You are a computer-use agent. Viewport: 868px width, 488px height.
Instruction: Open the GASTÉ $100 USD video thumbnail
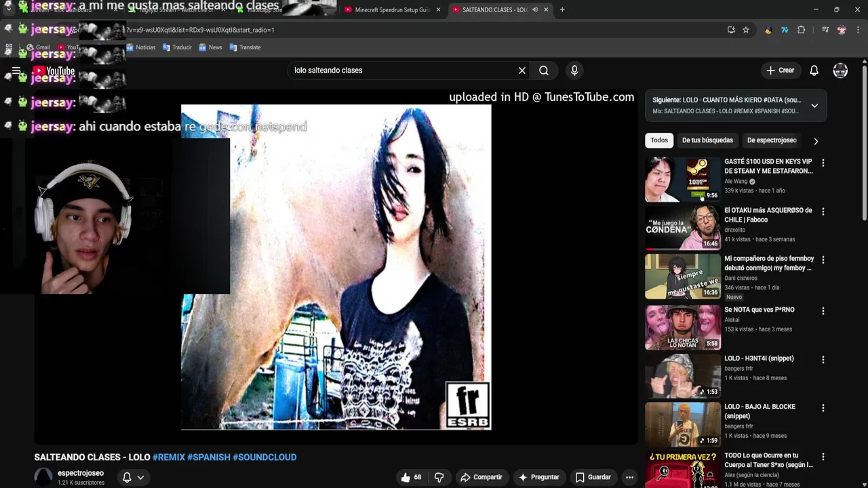click(x=683, y=180)
